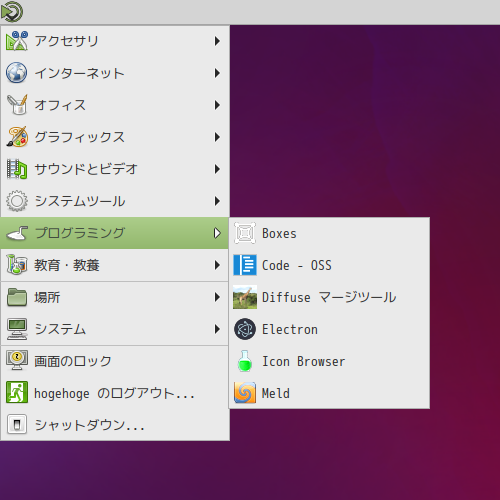Click the orange swirl Meld icon
500x500 pixels.
245,393
